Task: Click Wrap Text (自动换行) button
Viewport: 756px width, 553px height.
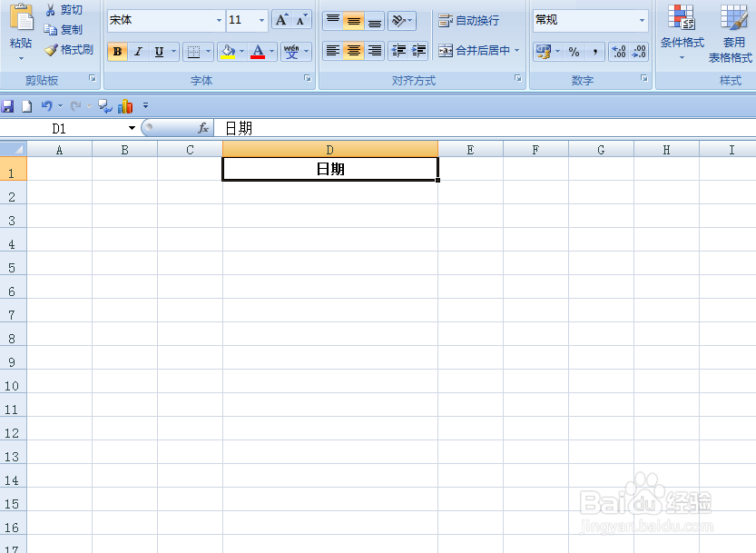Action: pos(468,21)
